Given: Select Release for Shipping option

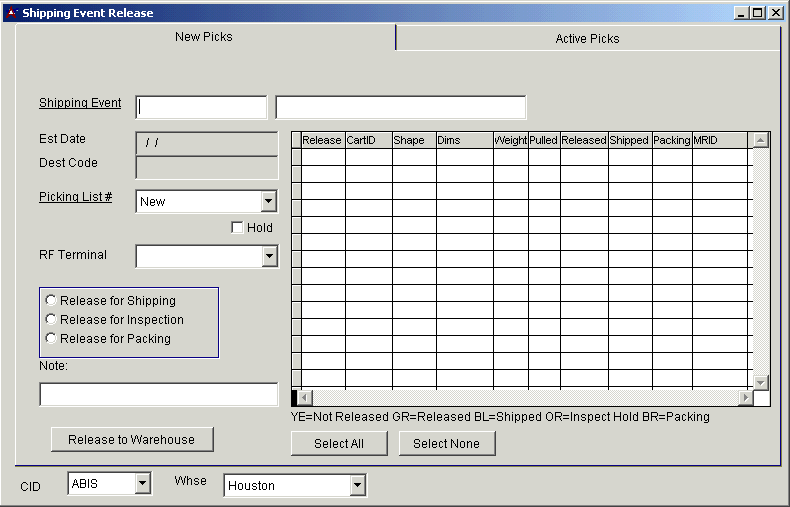Looking at the screenshot, I should 51,301.
